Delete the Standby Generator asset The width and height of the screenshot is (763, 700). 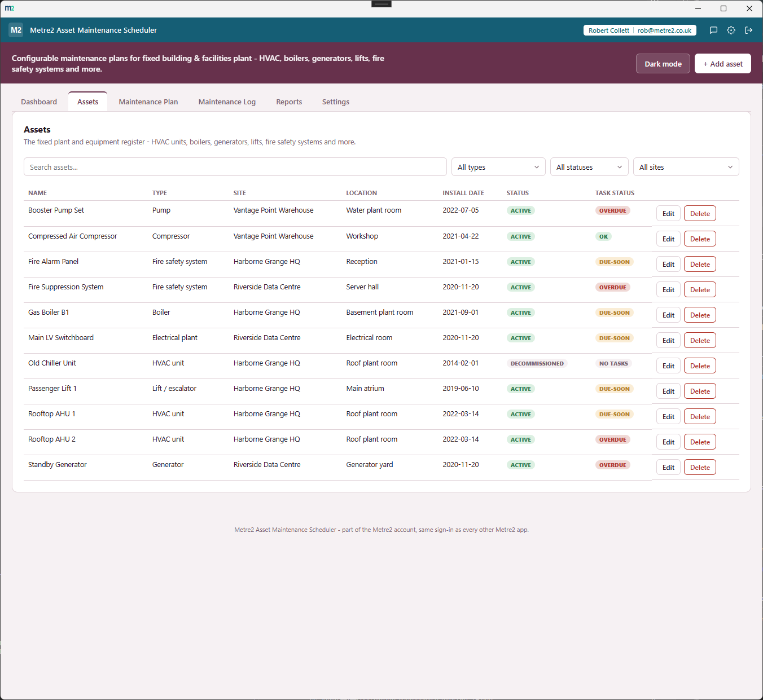point(700,468)
